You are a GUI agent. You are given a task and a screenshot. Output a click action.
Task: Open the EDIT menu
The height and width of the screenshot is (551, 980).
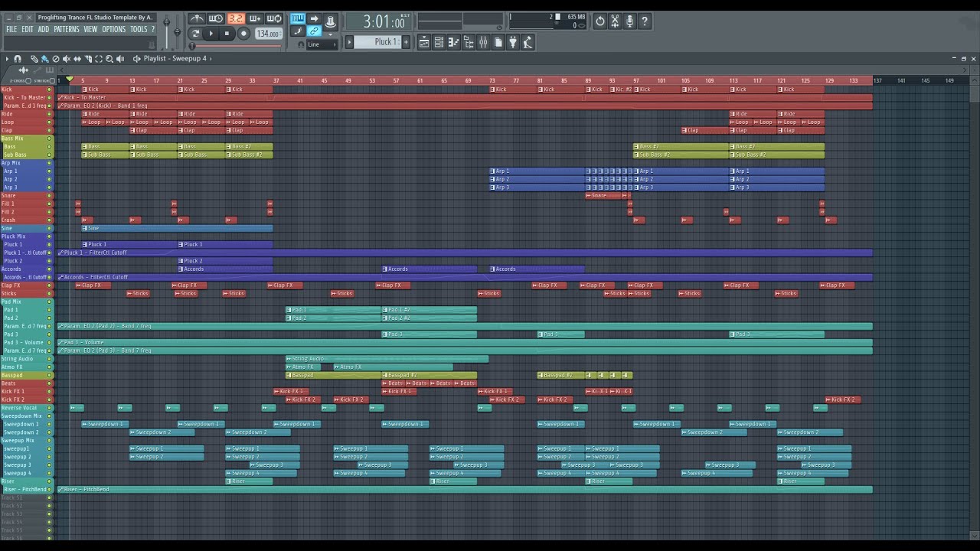28,29
